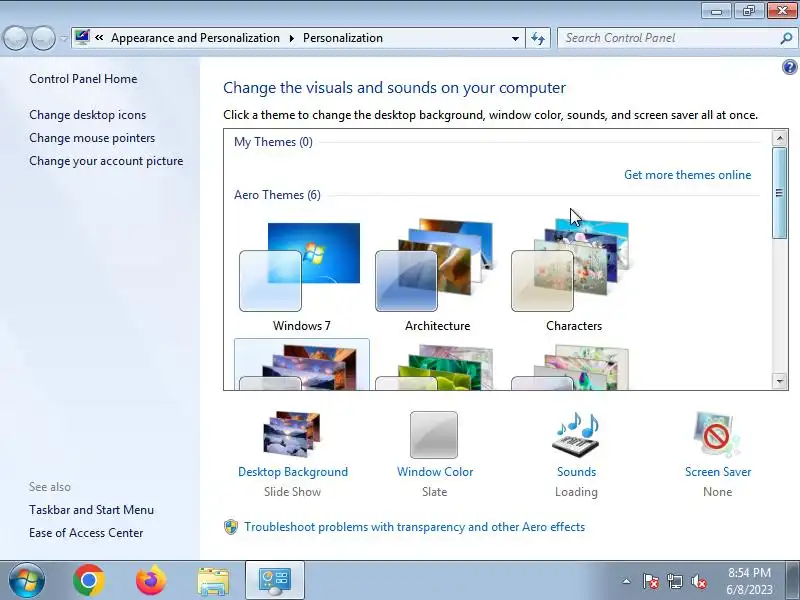Click the Desktop Background text link
Viewport: 800px width, 600px height.
(293, 472)
